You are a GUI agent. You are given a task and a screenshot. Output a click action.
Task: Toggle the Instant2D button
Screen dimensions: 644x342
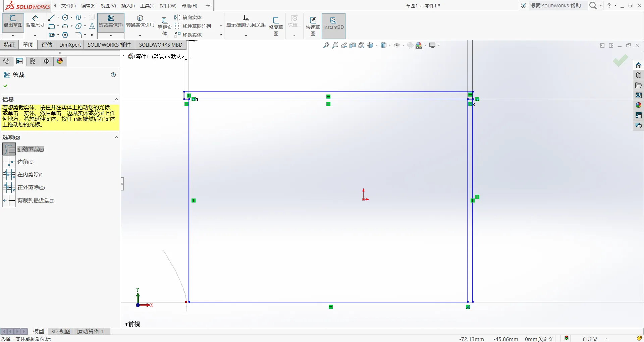[333, 24]
